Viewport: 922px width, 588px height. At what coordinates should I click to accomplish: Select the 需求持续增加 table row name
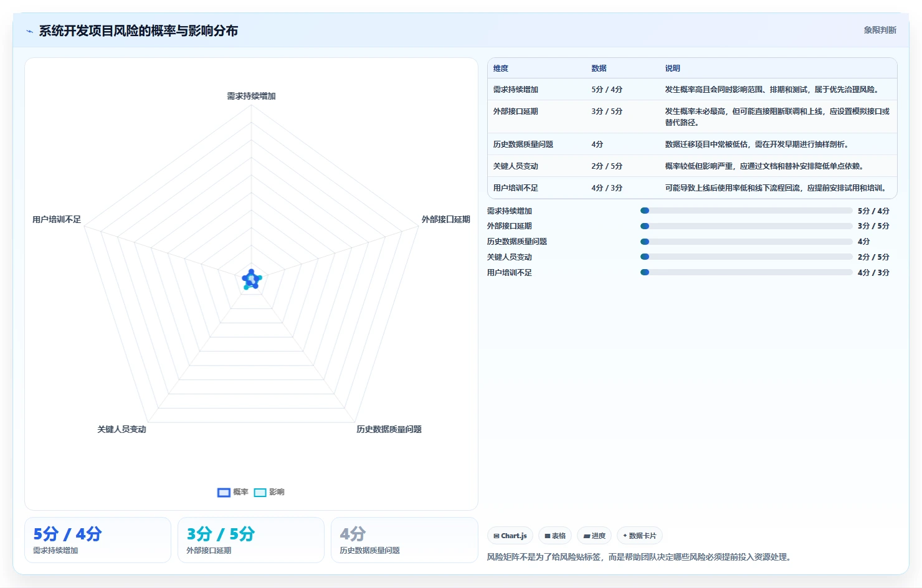tap(516, 90)
